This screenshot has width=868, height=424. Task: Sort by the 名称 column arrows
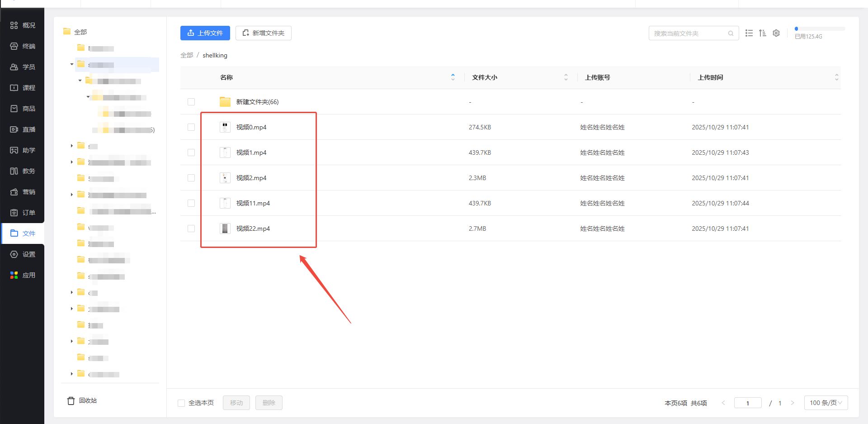pyautogui.click(x=453, y=77)
